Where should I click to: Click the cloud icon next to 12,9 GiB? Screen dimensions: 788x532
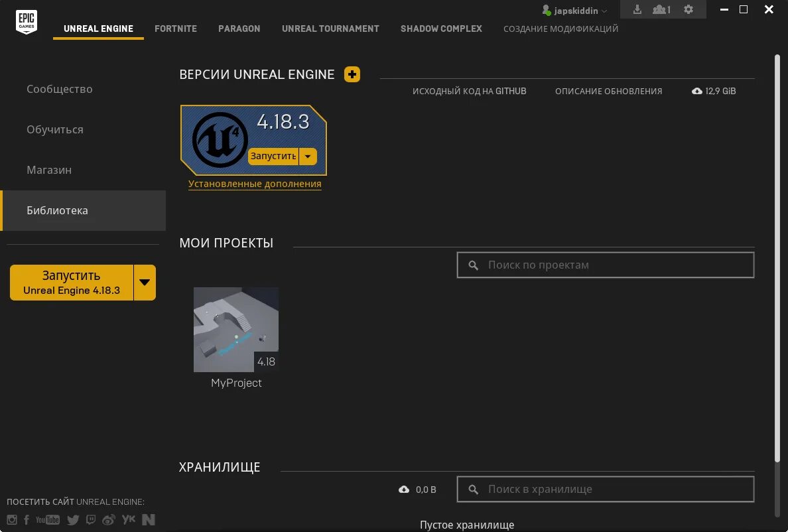pos(697,91)
